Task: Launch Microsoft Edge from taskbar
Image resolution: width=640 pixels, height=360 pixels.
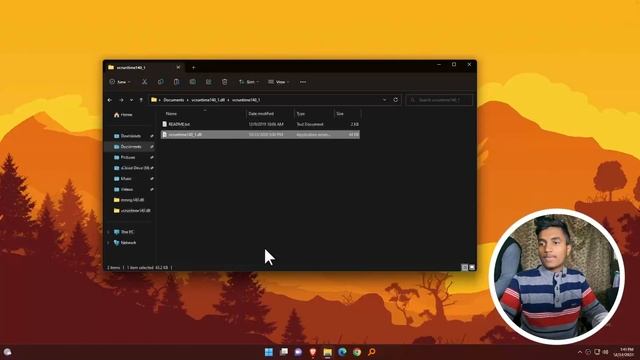Action: point(342,352)
